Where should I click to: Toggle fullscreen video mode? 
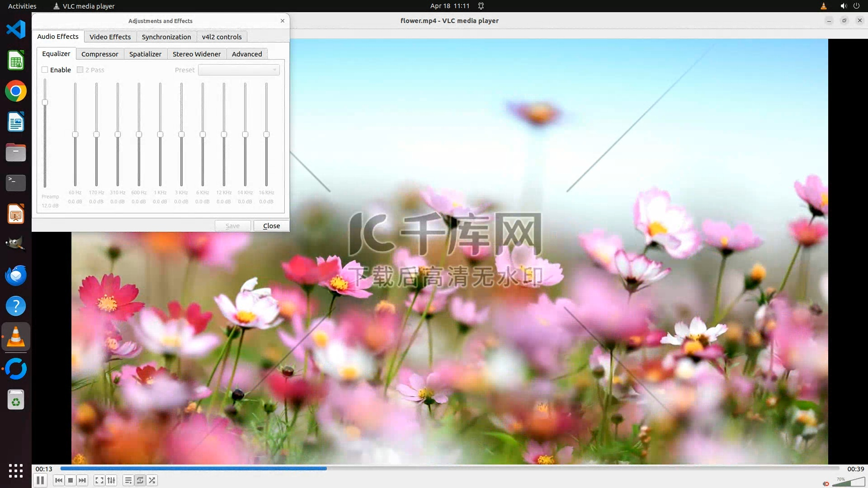pos(99,480)
